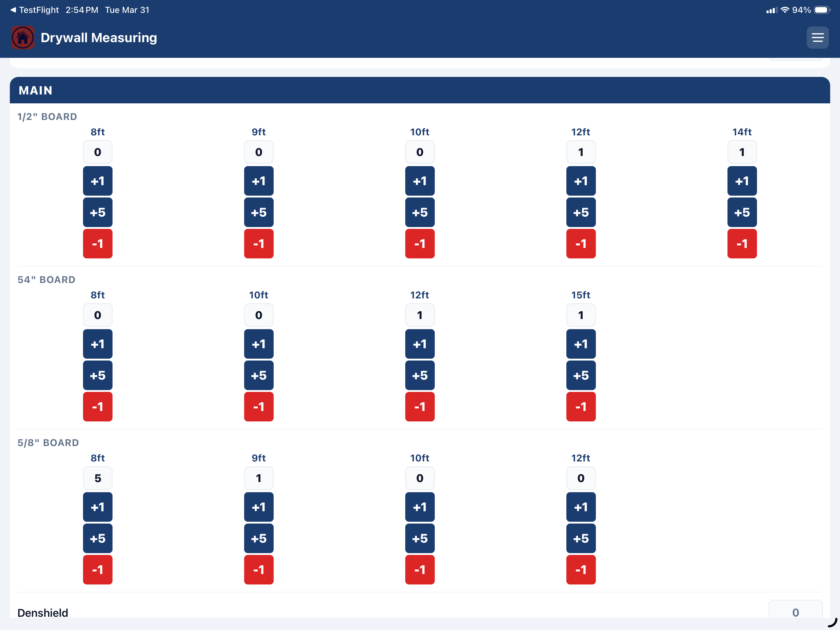Image resolution: width=840 pixels, height=630 pixels.
Task: Add 5 to 54" board 8ft
Action: coord(97,375)
